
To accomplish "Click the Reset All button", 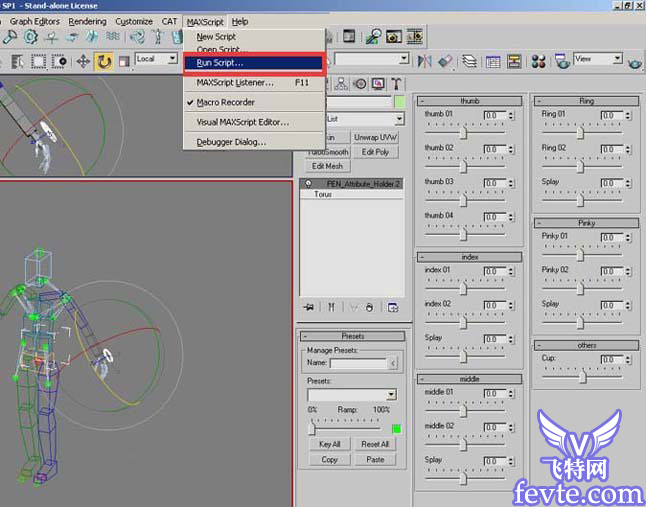I will (375, 444).
